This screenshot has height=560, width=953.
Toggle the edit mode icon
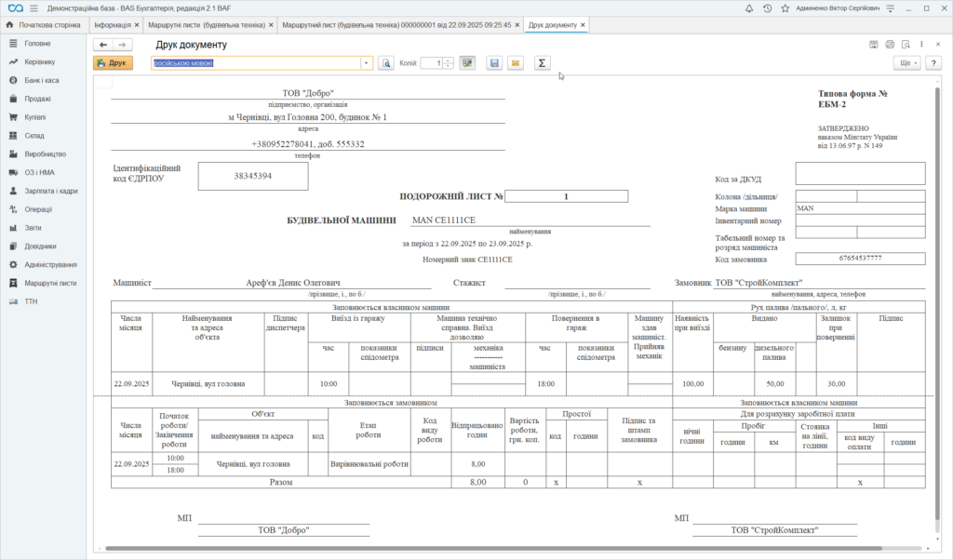click(x=467, y=63)
